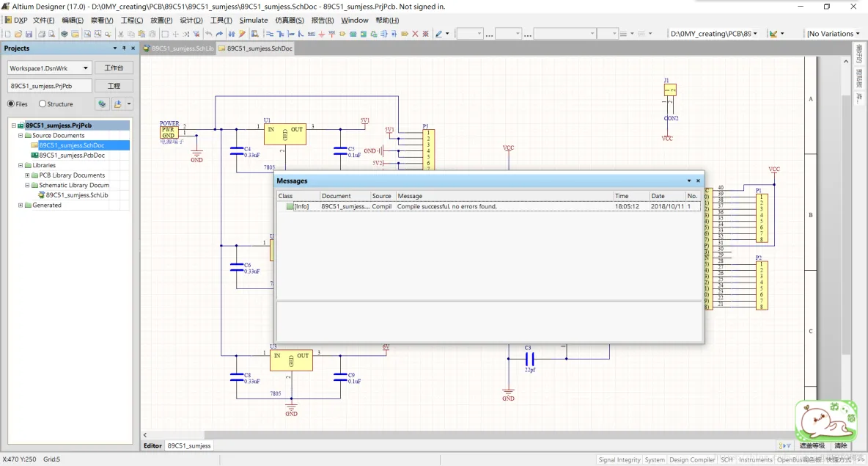Open the Projects panel title dropdown arrow

[114, 48]
